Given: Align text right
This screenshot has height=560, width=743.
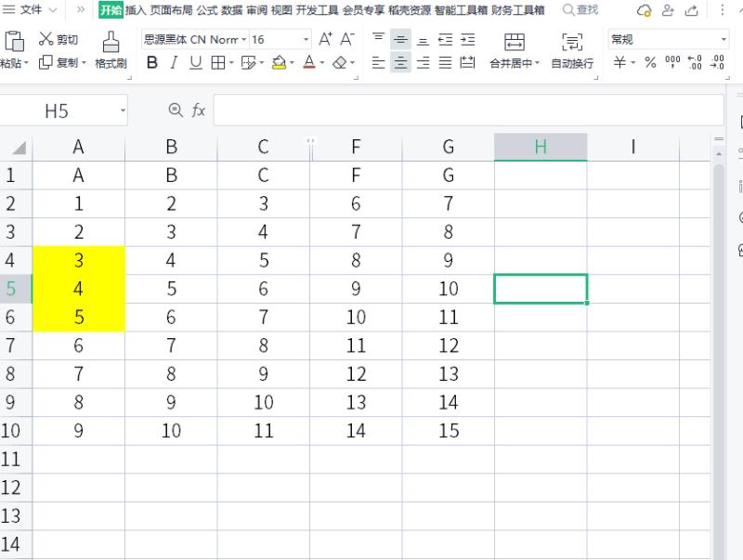Looking at the screenshot, I should point(423,62).
